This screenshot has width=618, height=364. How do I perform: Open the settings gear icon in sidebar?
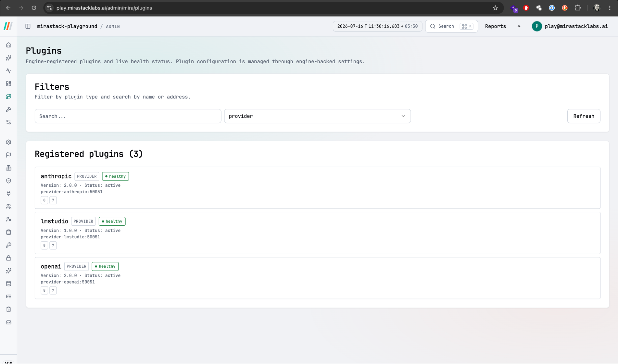(x=9, y=142)
